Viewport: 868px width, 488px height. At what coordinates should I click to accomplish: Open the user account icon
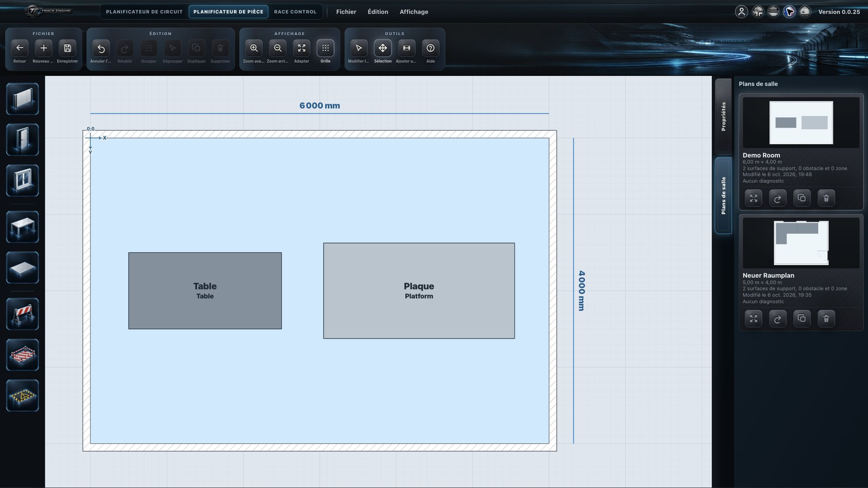(742, 11)
